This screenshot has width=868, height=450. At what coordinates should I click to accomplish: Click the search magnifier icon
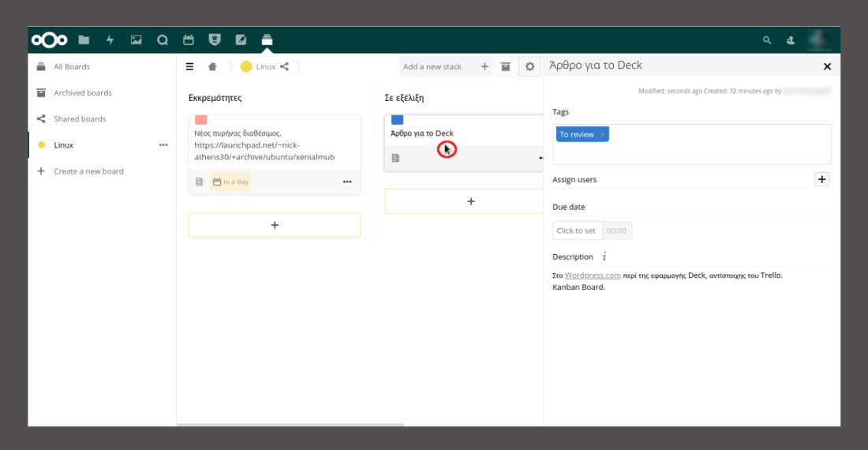(x=767, y=40)
